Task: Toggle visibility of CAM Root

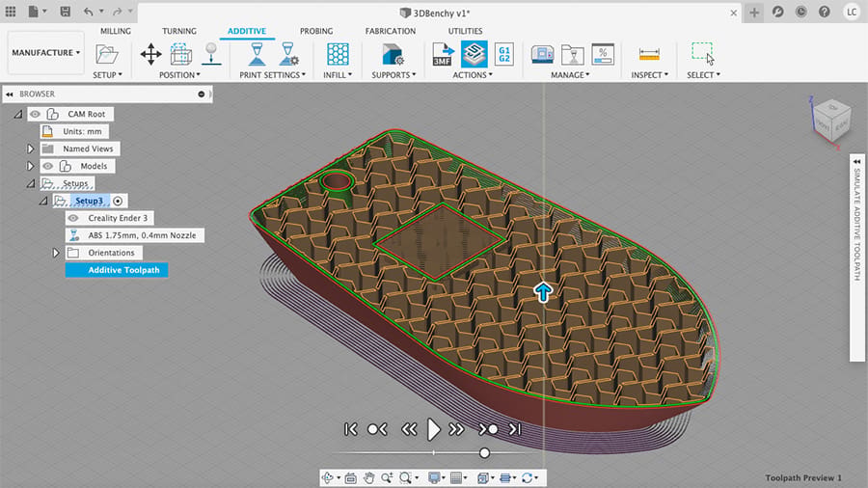Action: tap(35, 114)
